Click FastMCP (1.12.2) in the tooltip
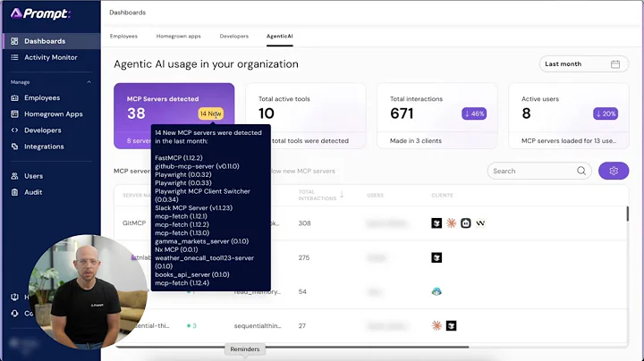The height and width of the screenshot is (361, 644). (x=179, y=158)
